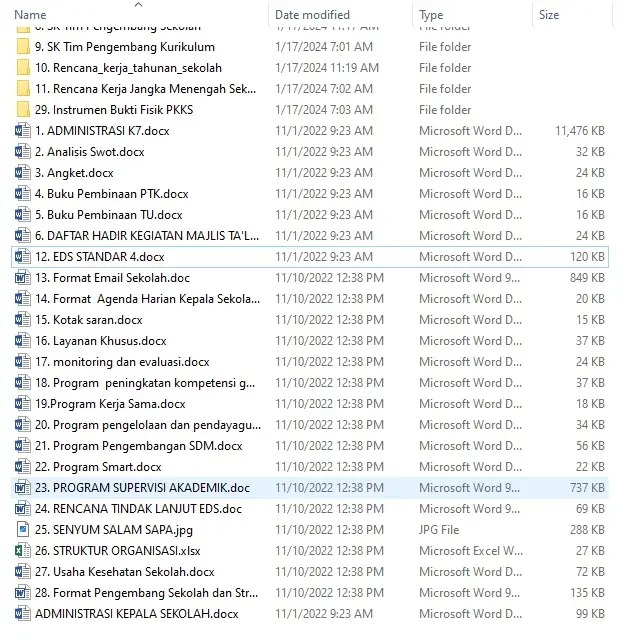
Task: Sort by the Type column header
Action: 431,15
